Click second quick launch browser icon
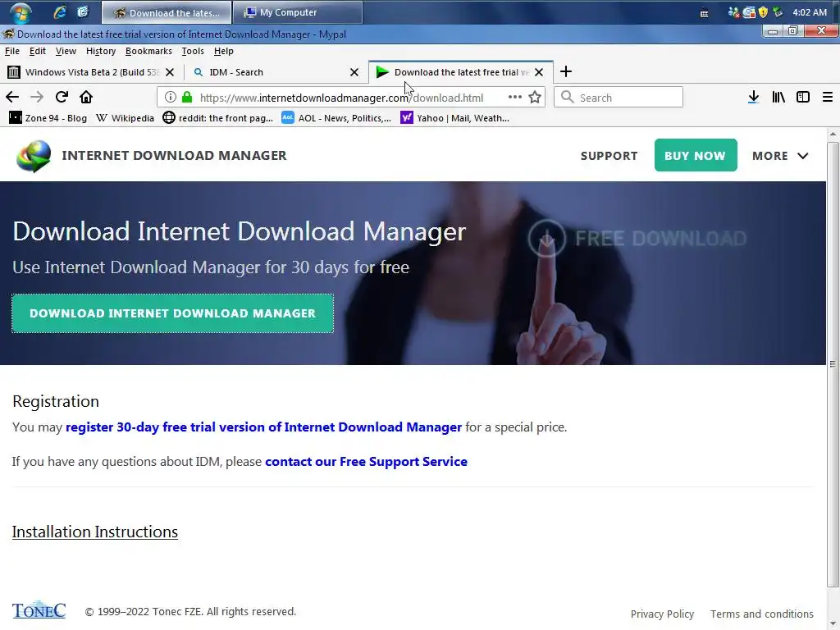Screen dimensions: 840x630 click(83, 11)
